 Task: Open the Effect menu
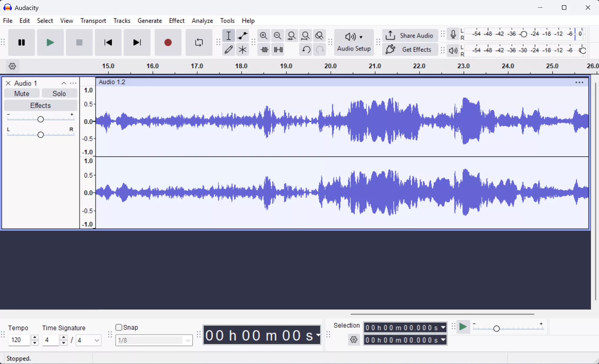point(177,21)
